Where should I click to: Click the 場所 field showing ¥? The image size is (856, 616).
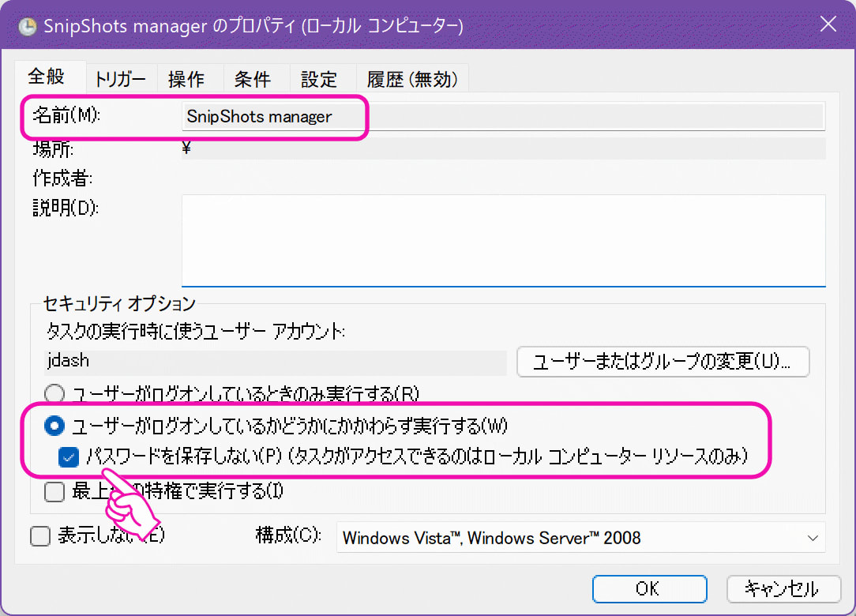(x=503, y=148)
